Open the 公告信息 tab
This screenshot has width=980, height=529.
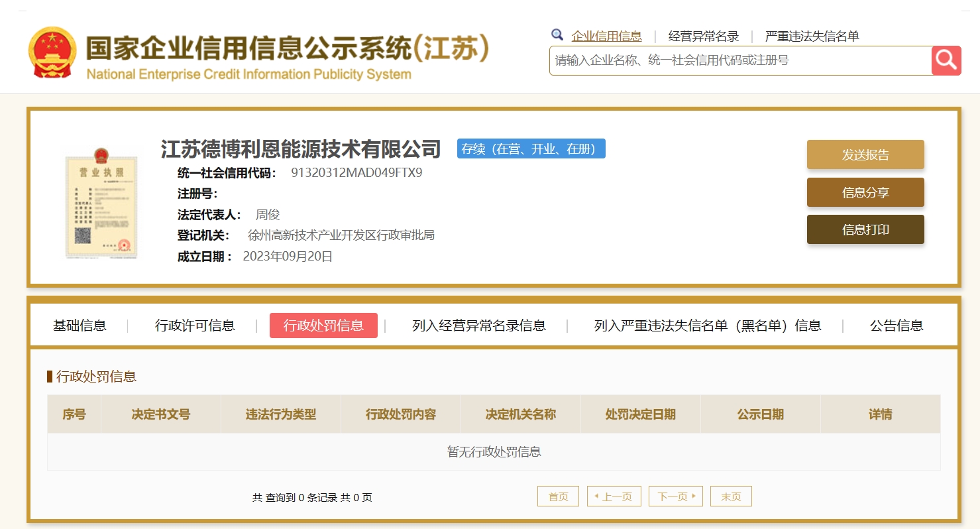(x=897, y=325)
